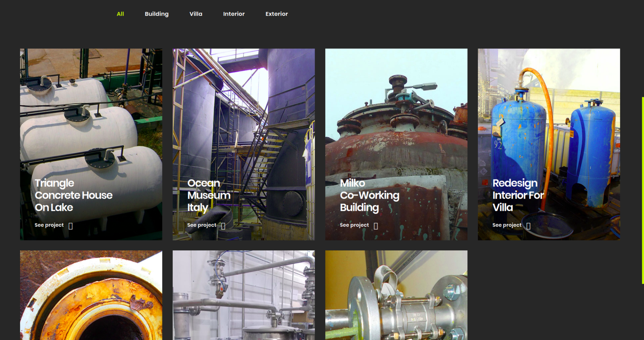This screenshot has width=644, height=340.
Task: Click arrow icon beside Triangle Concrete See project
Action: click(x=70, y=226)
